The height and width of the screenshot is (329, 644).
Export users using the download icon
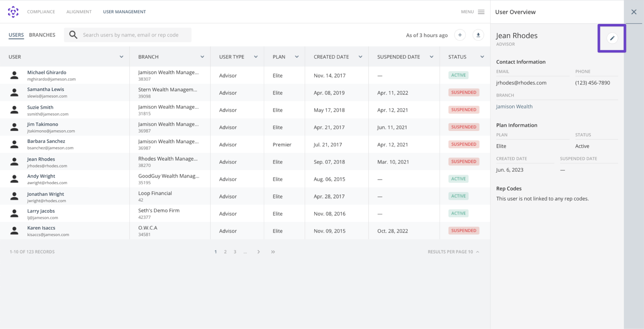[x=478, y=35]
